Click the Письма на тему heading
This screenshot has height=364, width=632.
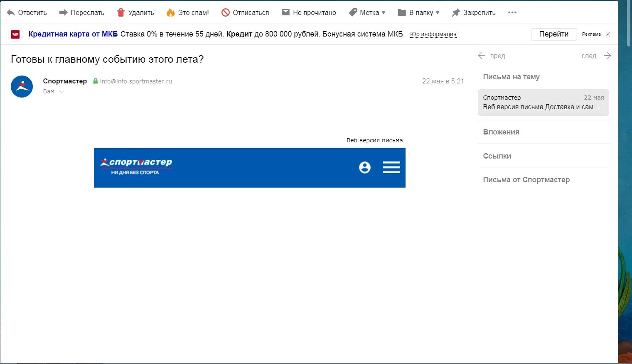pyautogui.click(x=511, y=77)
